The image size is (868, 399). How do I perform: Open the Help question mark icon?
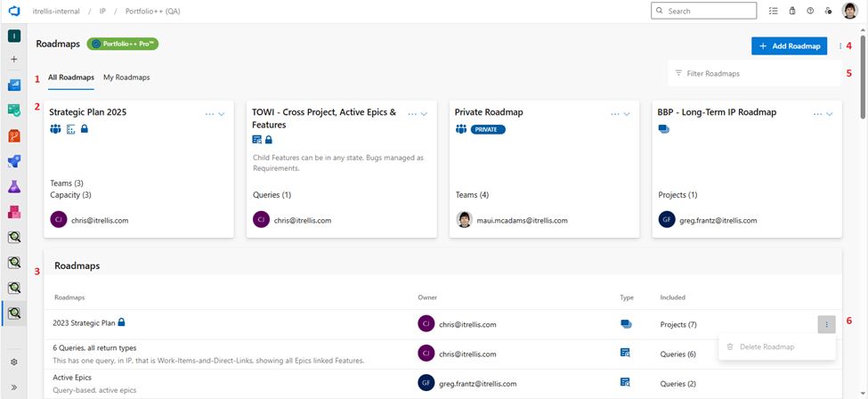(810, 11)
